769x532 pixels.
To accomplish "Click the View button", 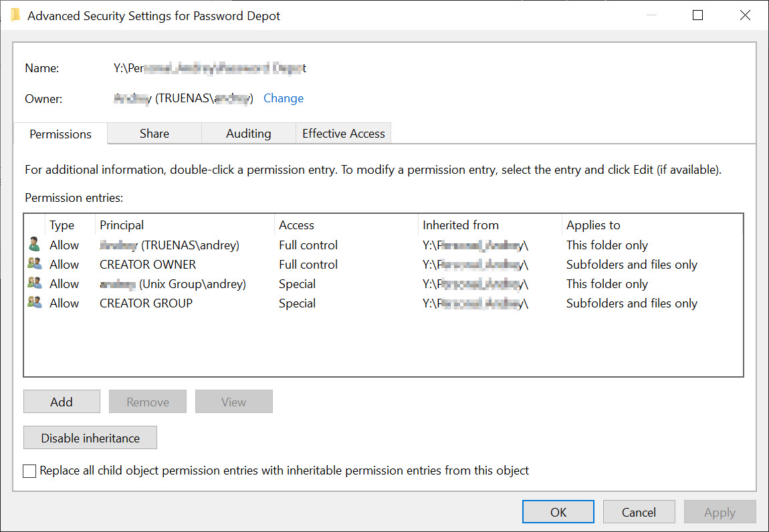I will [x=233, y=402].
